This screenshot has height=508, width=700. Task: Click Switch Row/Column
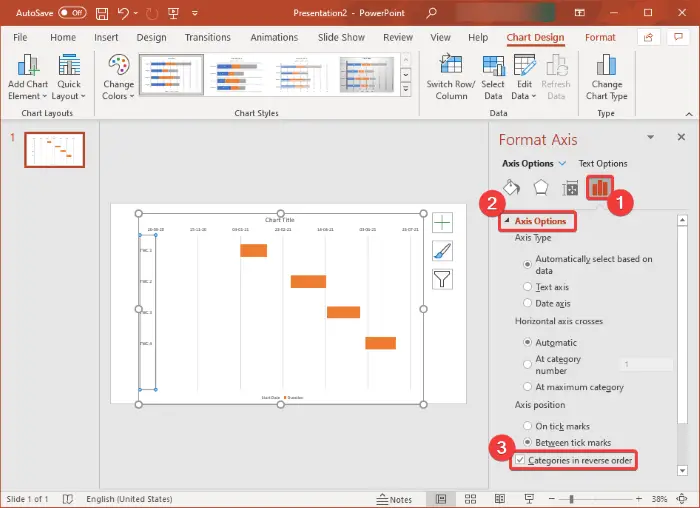451,77
